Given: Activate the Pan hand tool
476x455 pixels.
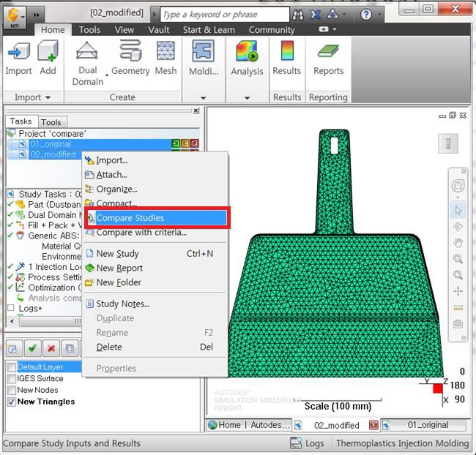Looking at the screenshot, I should pos(458,243).
